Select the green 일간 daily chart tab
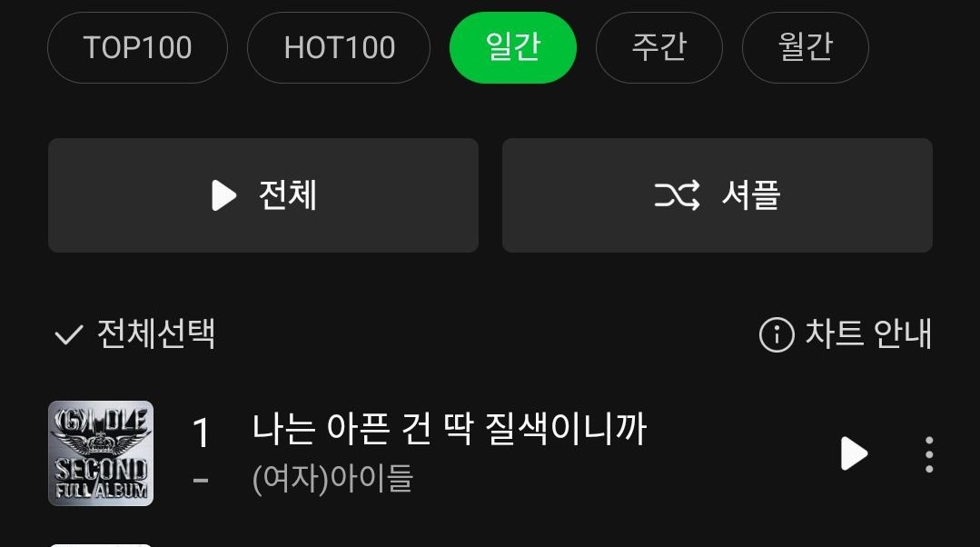Screen dimensions: 980x547 coord(512,47)
